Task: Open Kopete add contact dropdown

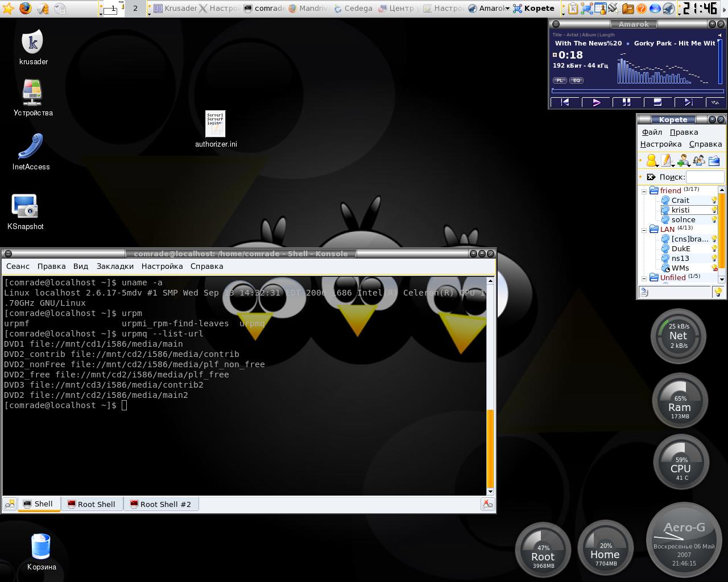Action: pyautogui.click(x=683, y=161)
